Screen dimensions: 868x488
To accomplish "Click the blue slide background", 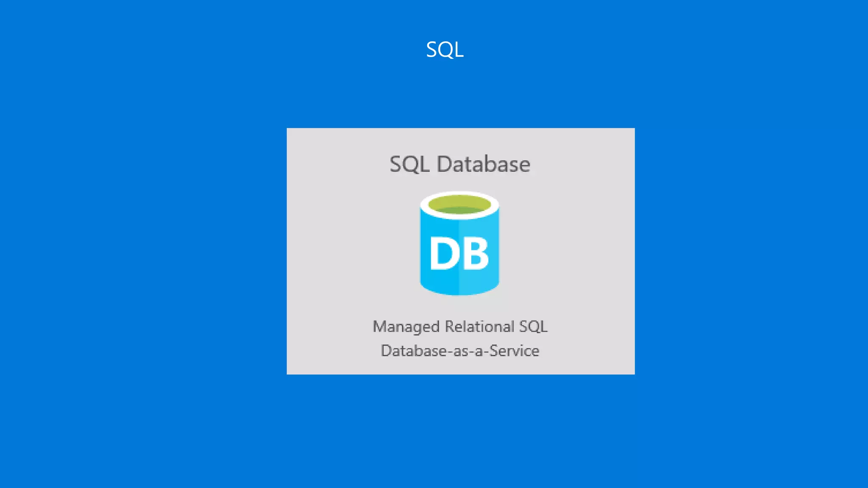I will [127, 254].
